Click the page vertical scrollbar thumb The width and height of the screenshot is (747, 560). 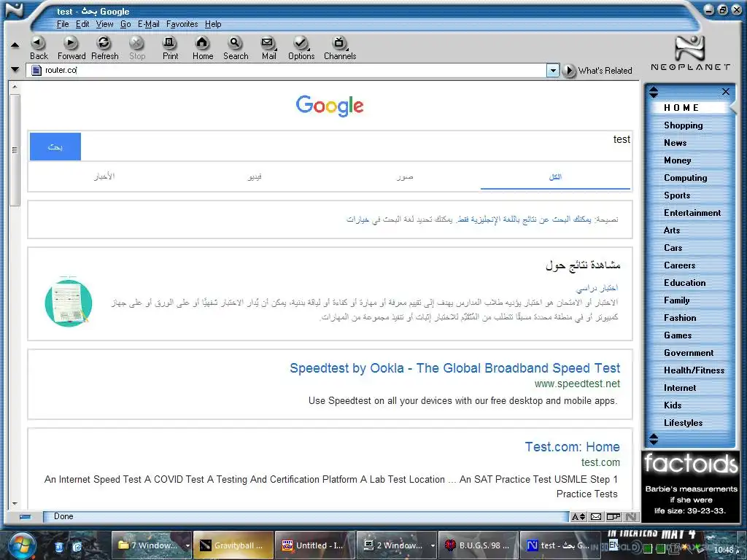[15, 150]
